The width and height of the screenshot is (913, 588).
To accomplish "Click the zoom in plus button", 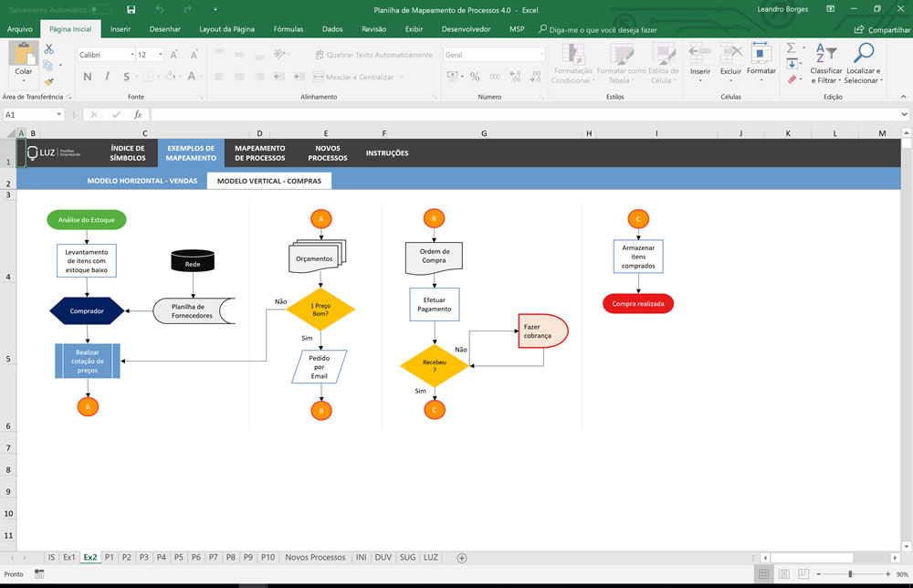I will pos(887,574).
